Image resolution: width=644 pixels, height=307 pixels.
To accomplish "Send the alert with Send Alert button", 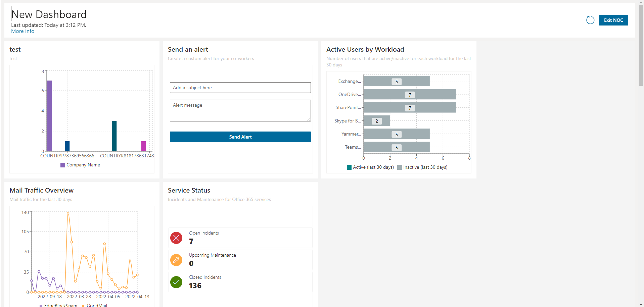I will pyautogui.click(x=240, y=137).
